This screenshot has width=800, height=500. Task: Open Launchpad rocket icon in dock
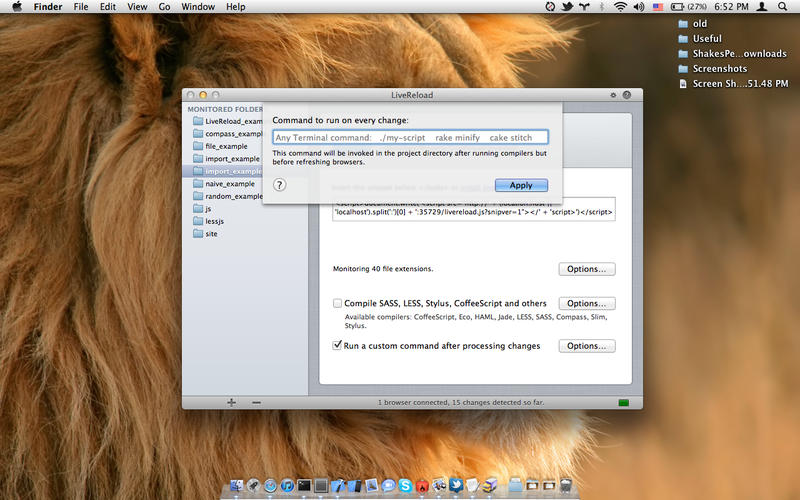(x=254, y=485)
